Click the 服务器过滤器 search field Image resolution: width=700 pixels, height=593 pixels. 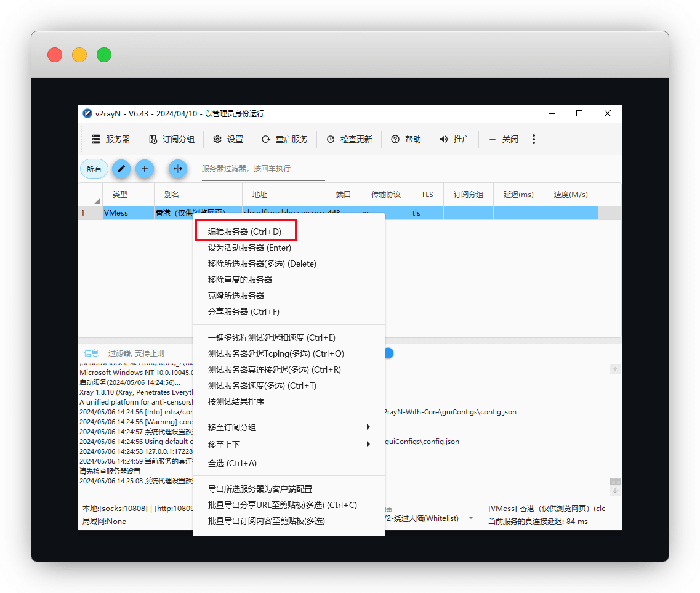263,169
